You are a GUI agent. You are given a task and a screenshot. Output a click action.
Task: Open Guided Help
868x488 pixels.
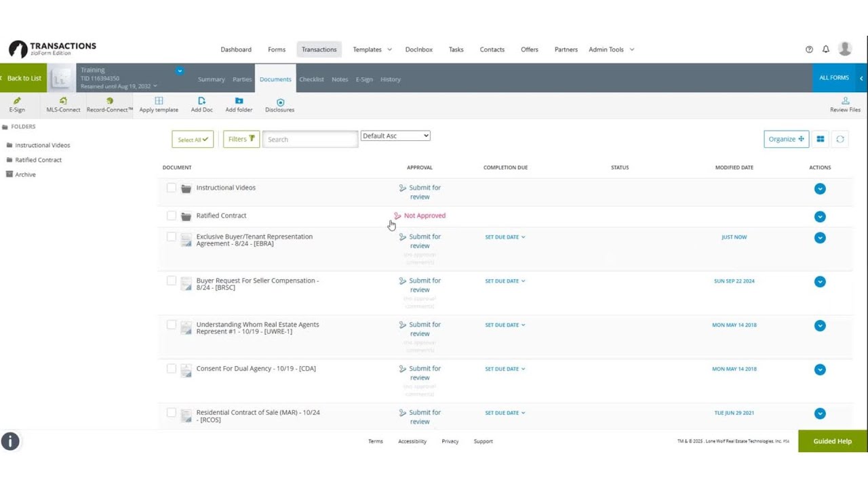click(x=833, y=441)
